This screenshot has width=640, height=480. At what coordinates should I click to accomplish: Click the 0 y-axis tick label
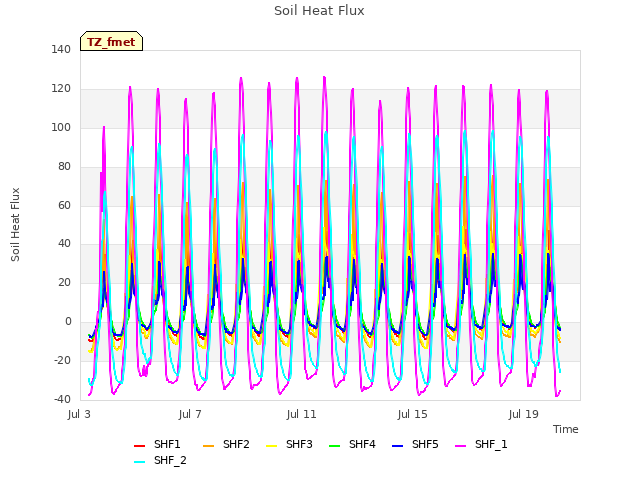pyautogui.click(x=68, y=322)
